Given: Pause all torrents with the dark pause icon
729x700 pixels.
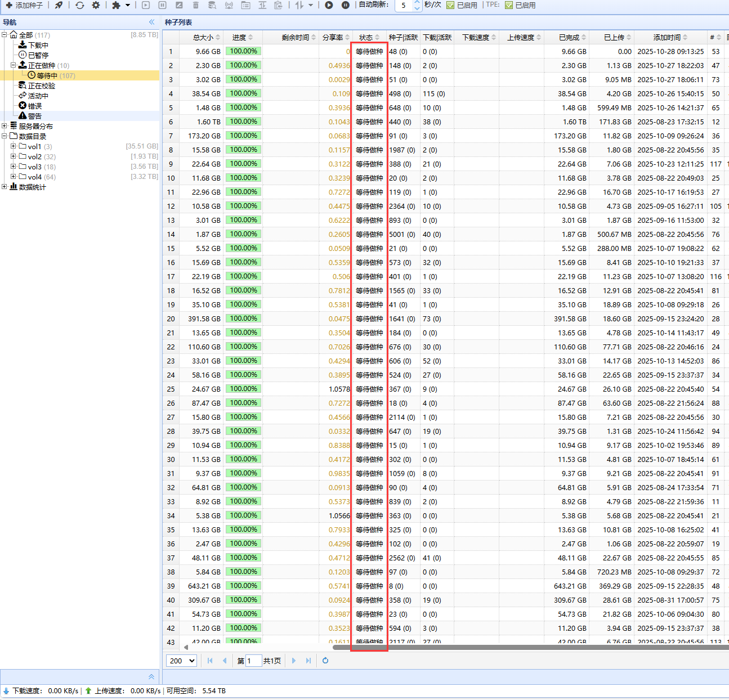Looking at the screenshot, I should (x=346, y=5).
